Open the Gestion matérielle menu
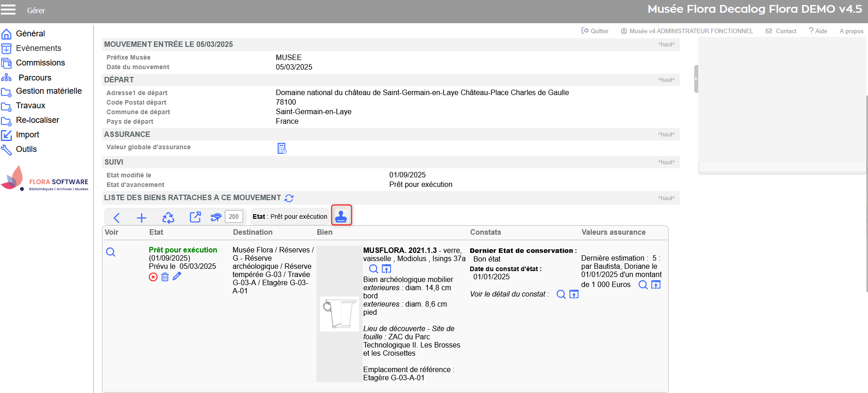The height and width of the screenshot is (393, 868). click(48, 91)
